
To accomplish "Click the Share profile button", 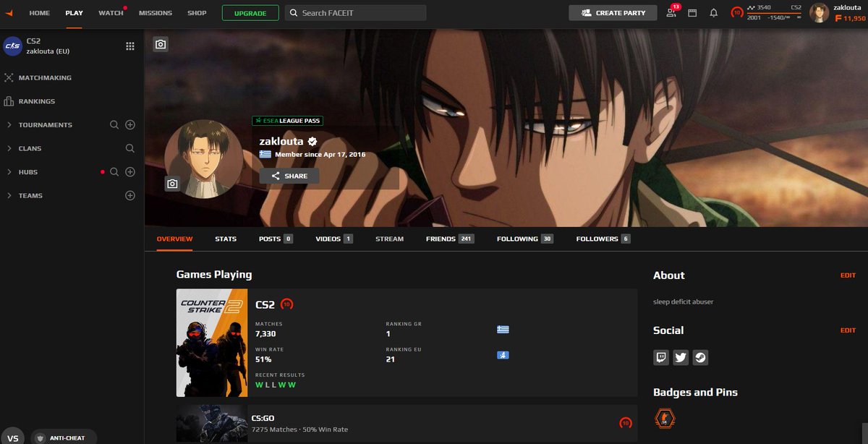I will click(x=289, y=176).
